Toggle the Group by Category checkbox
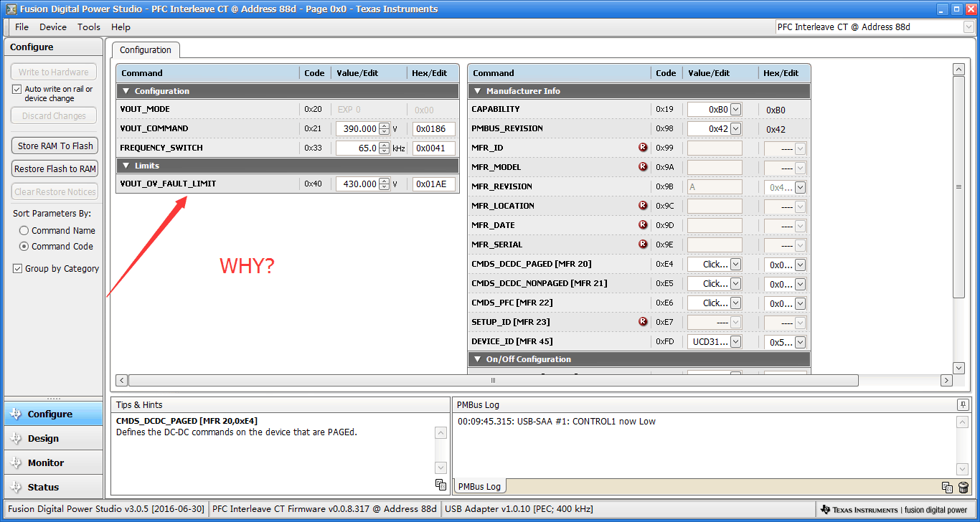 point(17,269)
